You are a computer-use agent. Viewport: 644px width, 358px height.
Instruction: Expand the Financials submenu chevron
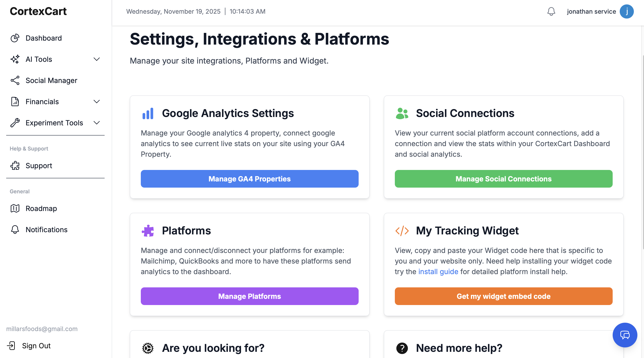tap(96, 102)
